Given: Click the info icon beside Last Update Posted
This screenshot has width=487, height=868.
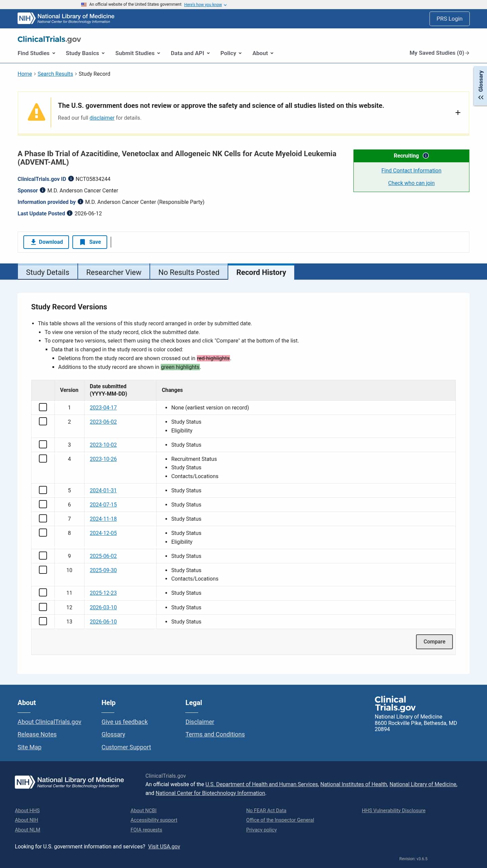Looking at the screenshot, I should click(70, 213).
